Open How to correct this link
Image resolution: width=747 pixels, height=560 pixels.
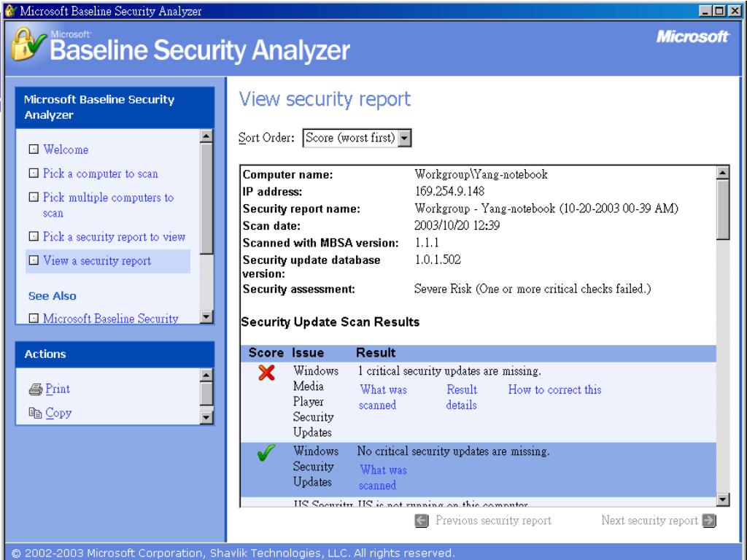554,390
